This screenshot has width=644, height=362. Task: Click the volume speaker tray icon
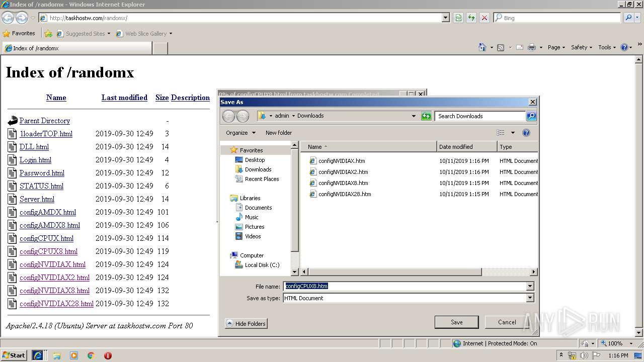coord(584,356)
